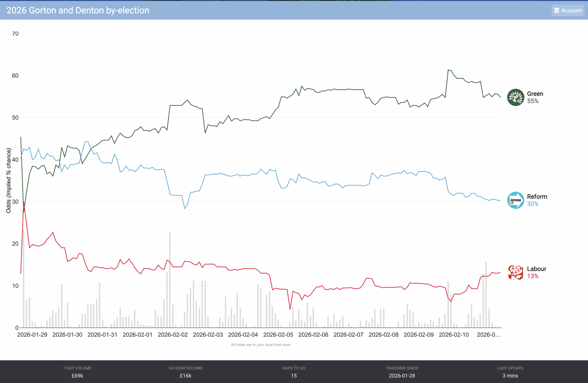The image size is (588, 383).
Task: Click the Gorton and Denton by-election title
Action: tap(78, 10)
